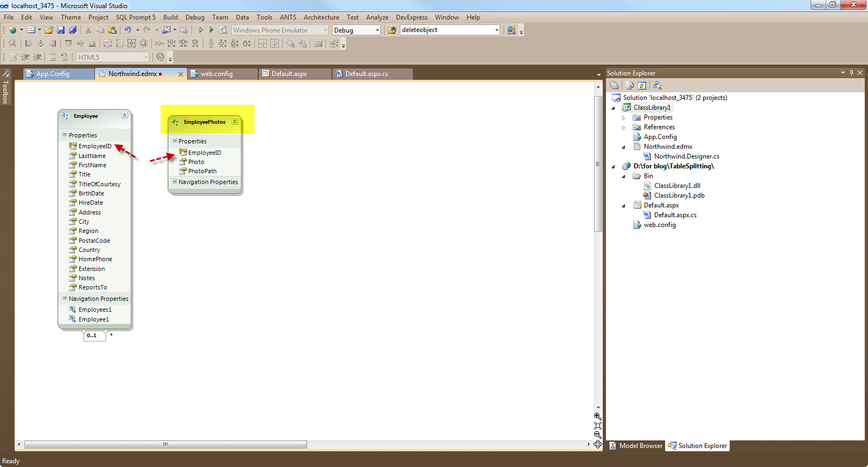
Task: Collapse the Employee entity box
Action: (125, 116)
